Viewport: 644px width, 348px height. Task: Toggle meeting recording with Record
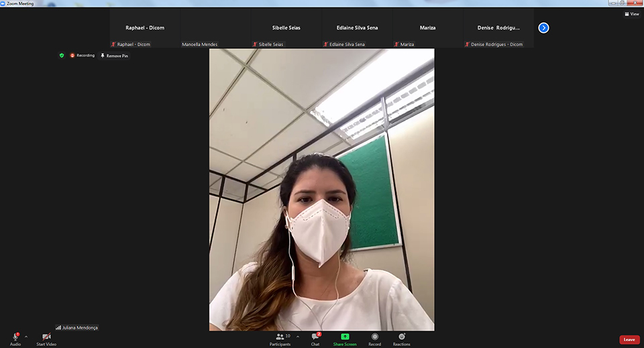click(x=374, y=337)
